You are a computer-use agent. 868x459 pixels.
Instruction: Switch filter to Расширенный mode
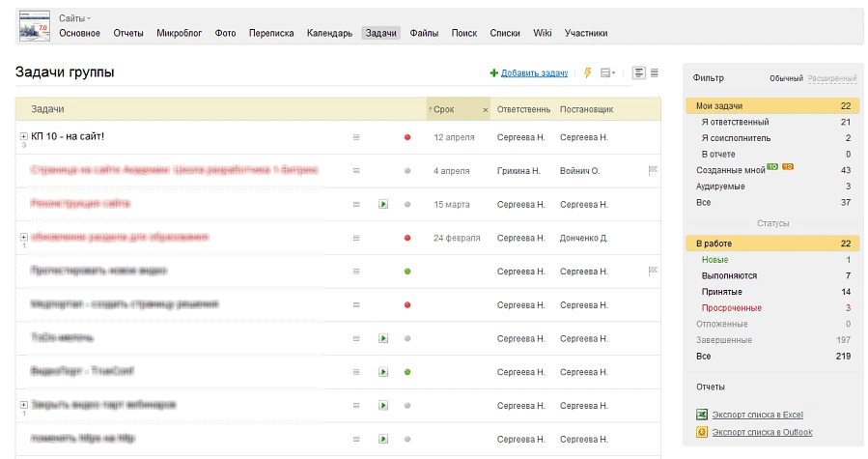[832, 78]
